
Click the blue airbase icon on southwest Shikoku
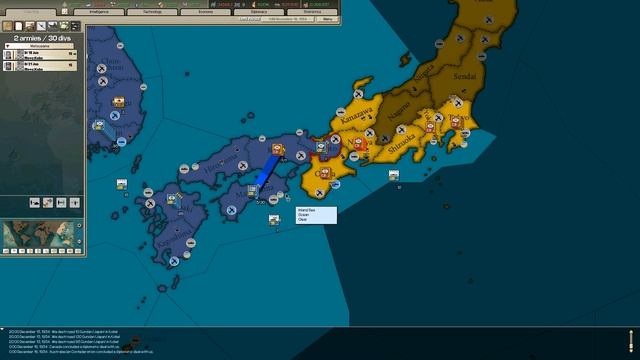(231, 210)
